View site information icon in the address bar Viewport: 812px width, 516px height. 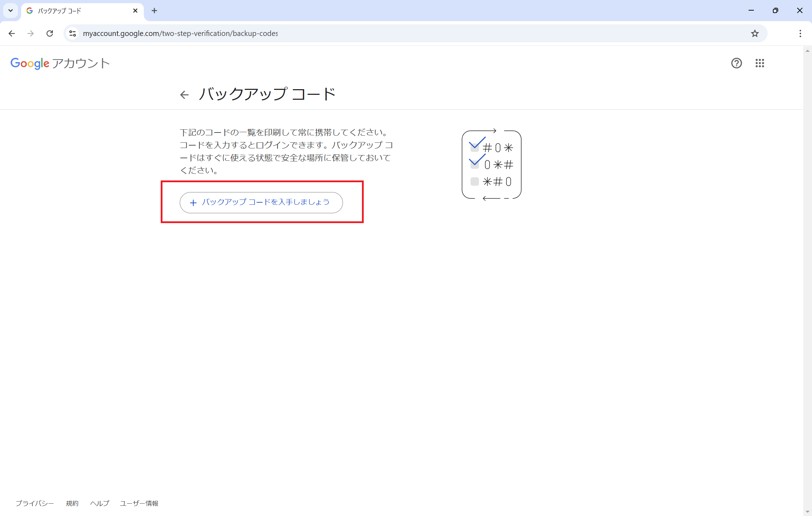click(x=73, y=33)
